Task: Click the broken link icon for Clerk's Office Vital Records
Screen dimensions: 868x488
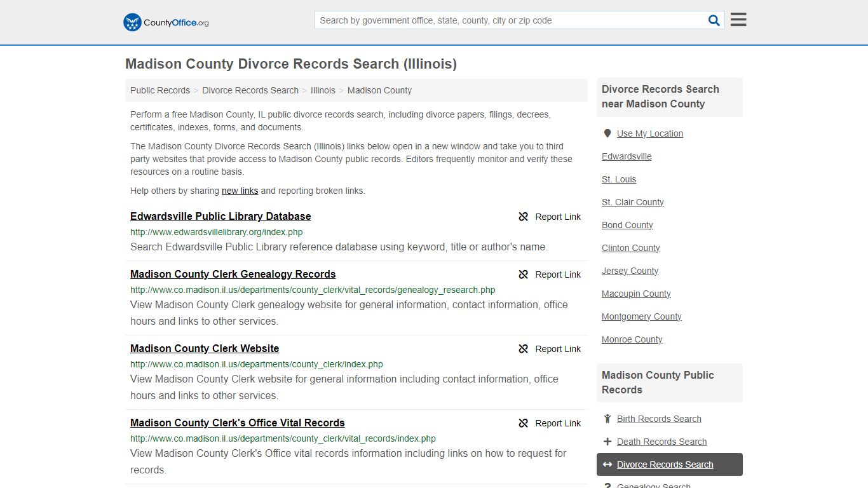Action: pyautogui.click(x=524, y=423)
